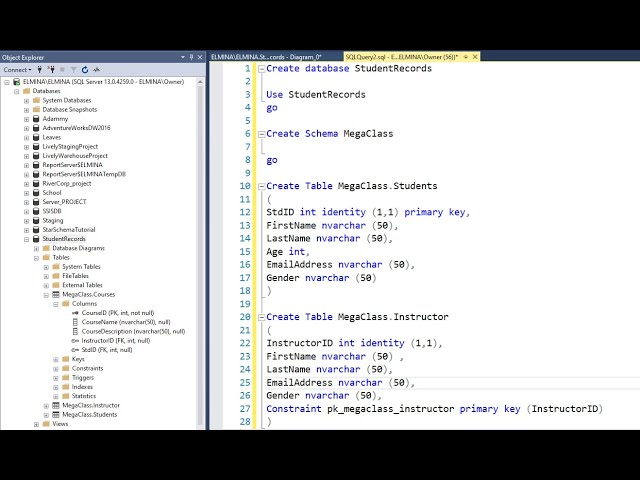
Task: Select RiverCorp_project database
Action: pos(67,184)
